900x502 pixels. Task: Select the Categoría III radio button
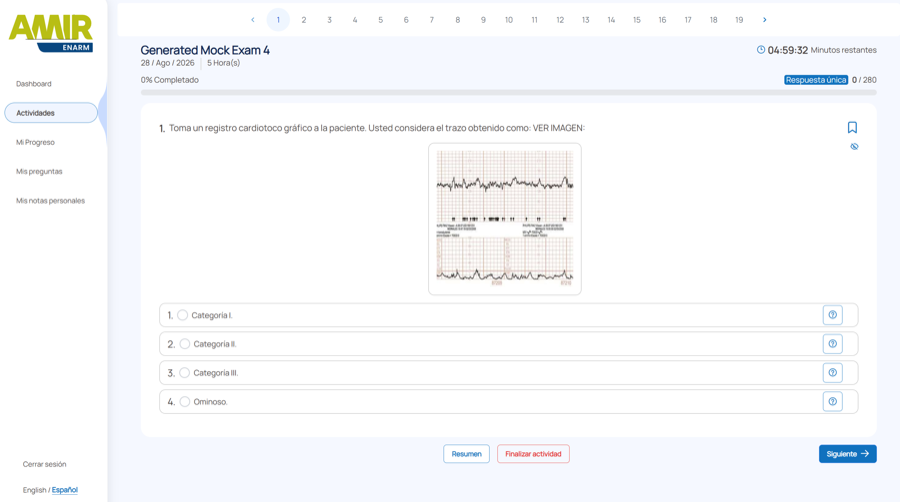pos(184,373)
